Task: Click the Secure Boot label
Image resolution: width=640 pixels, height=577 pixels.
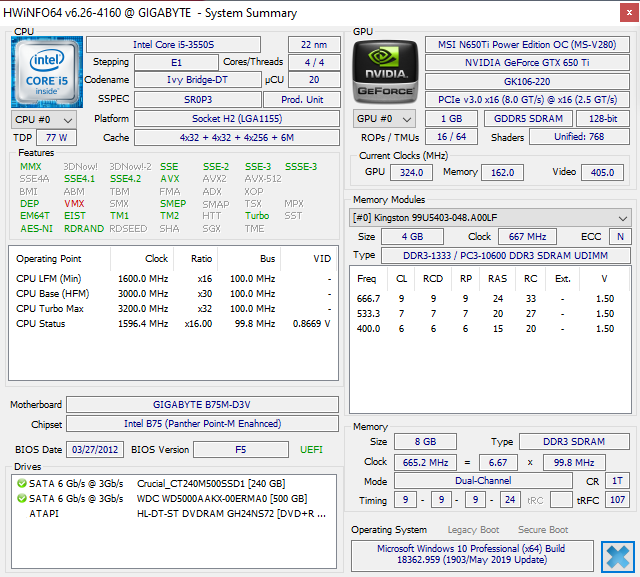Action: click(543, 530)
